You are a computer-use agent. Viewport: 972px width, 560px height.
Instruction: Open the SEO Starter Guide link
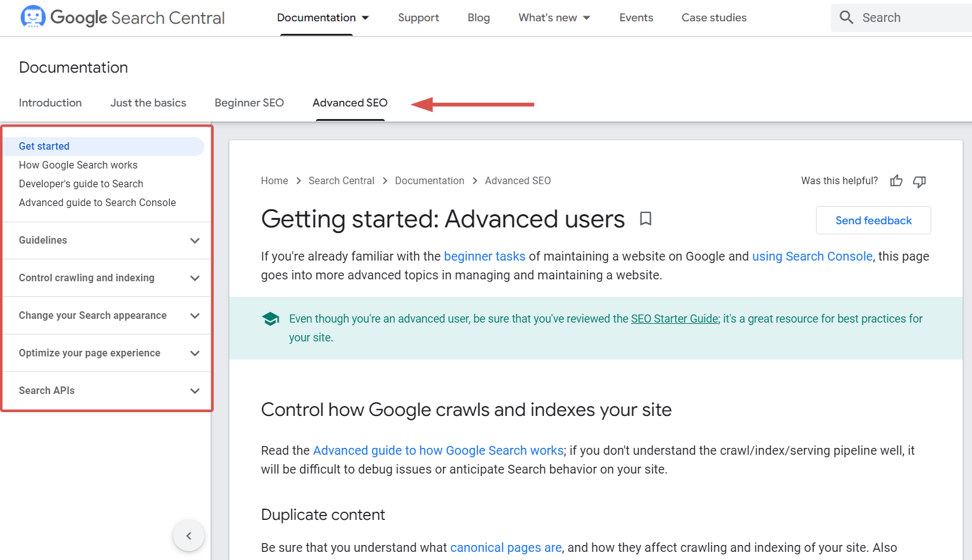[x=674, y=319]
